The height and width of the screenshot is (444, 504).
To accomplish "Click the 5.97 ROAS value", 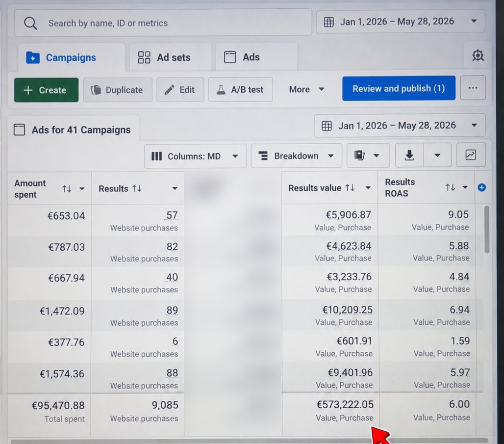I will [x=460, y=372].
